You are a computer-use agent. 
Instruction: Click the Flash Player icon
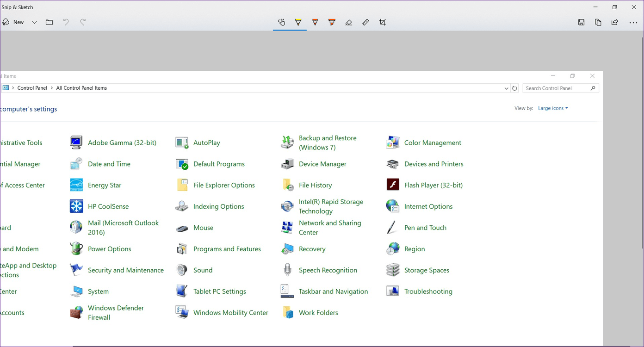(x=393, y=185)
